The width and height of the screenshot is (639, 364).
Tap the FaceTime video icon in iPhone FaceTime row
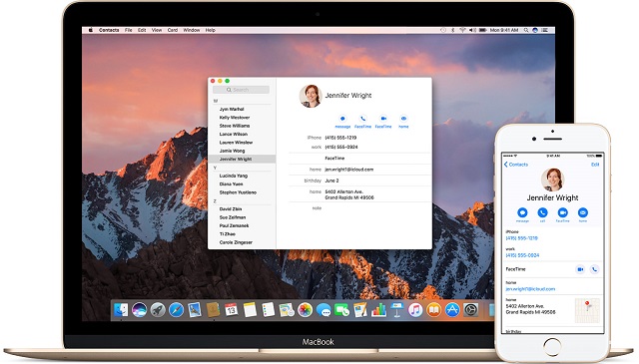580,269
